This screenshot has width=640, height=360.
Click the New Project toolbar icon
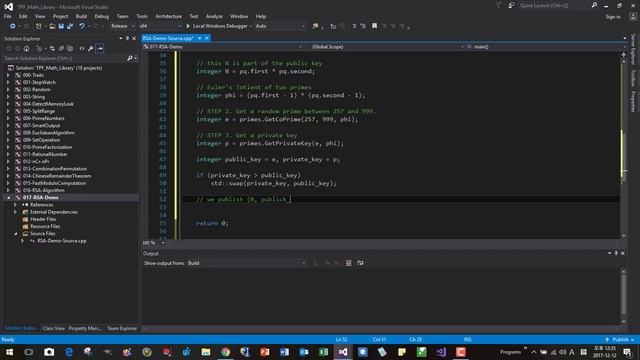(x=38, y=26)
